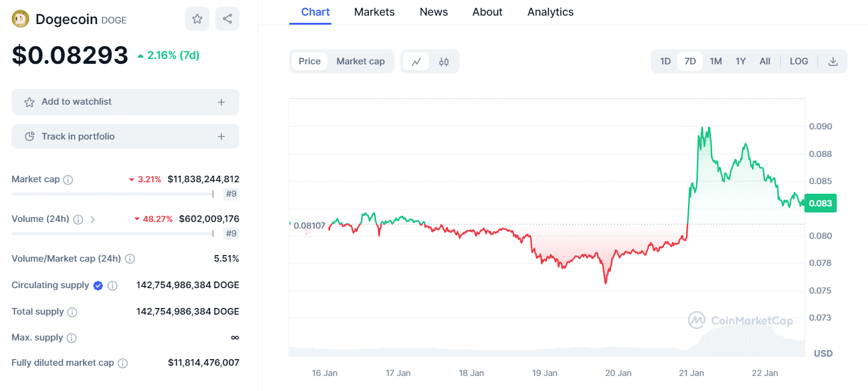
Task: Click the Volume (24h) progress bar
Action: 112,233
